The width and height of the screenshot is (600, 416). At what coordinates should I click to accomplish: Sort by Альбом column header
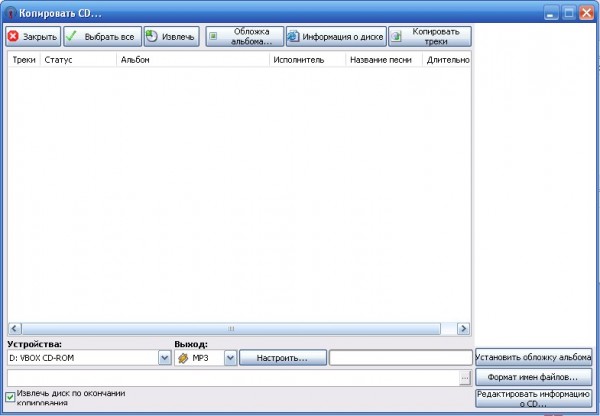[193, 60]
